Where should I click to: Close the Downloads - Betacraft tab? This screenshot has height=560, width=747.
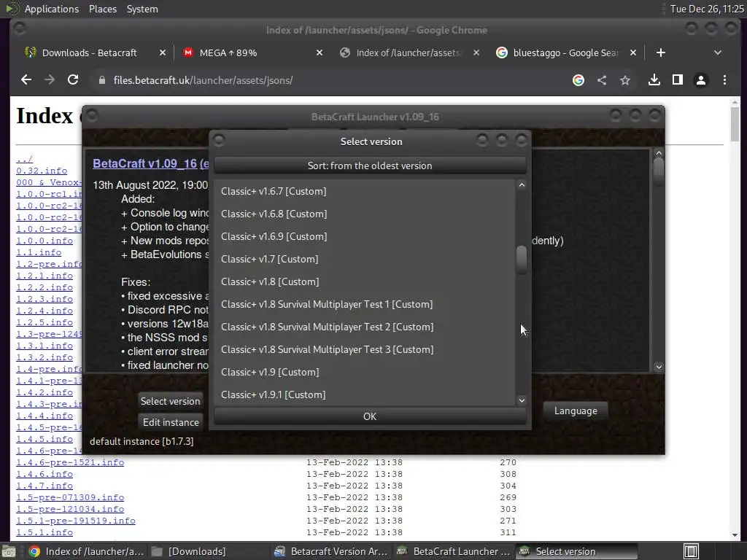(x=163, y=52)
